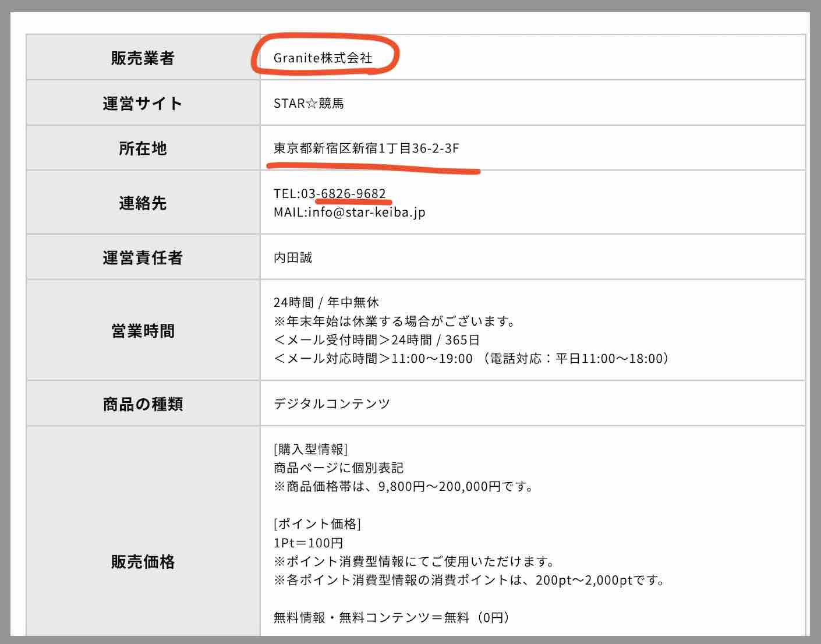Click the 連絡先 row label

pos(143,203)
